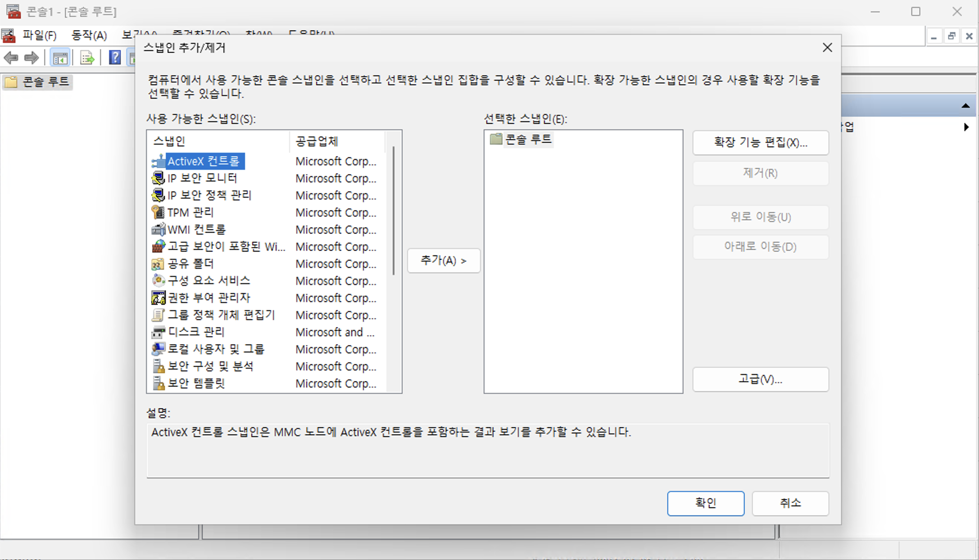The image size is (979, 560).
Task: Select the TPM 관리 snap-in icon
Action: (x=158, y=212)
